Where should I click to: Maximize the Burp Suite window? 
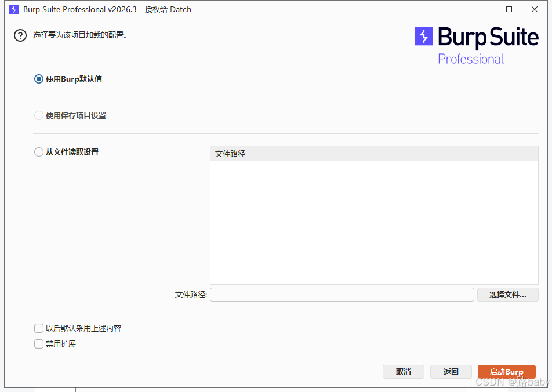[509, 9]
